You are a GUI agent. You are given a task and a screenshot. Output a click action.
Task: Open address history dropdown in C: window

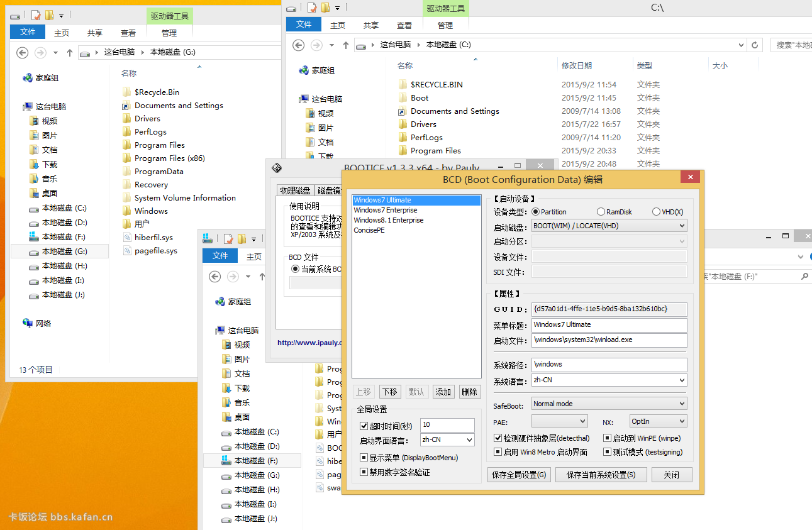click(741, 45)
